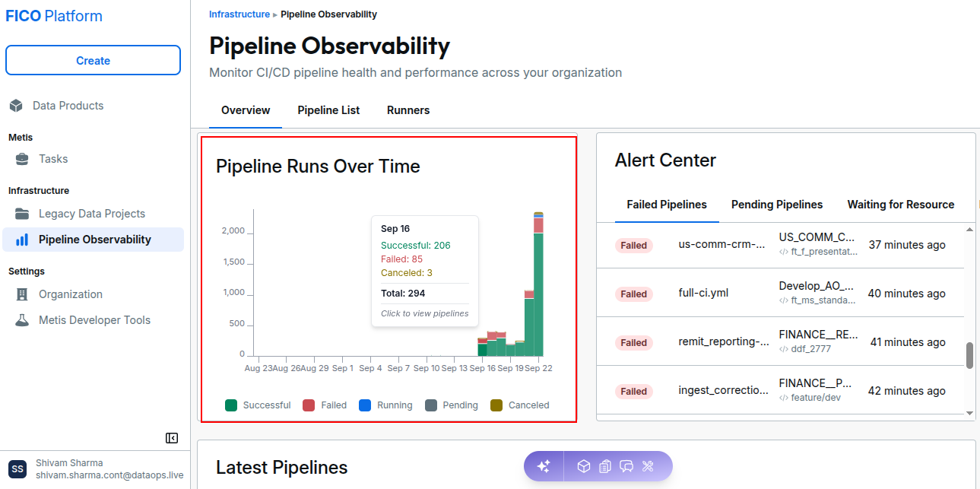Click the ddf_2777 branch label
The height and width of the screenshot is (489, 980).
pyautogui.click(x=811, y=349)
